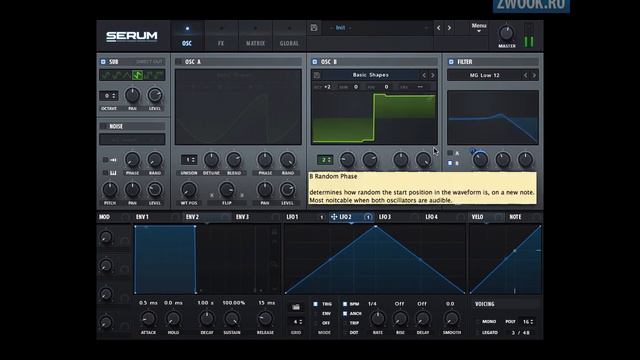Toggle filter routing for oscillator B
This screenshot has height=360, width=640.
coord(450,163)
